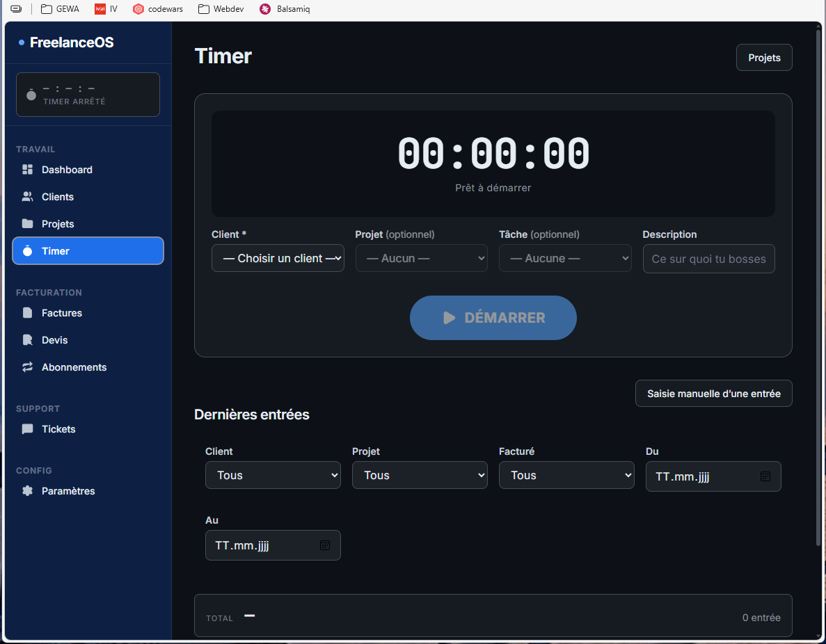
Task: Click 'Saisie manuelle d'une entrée' button
Action: [713, 394]
